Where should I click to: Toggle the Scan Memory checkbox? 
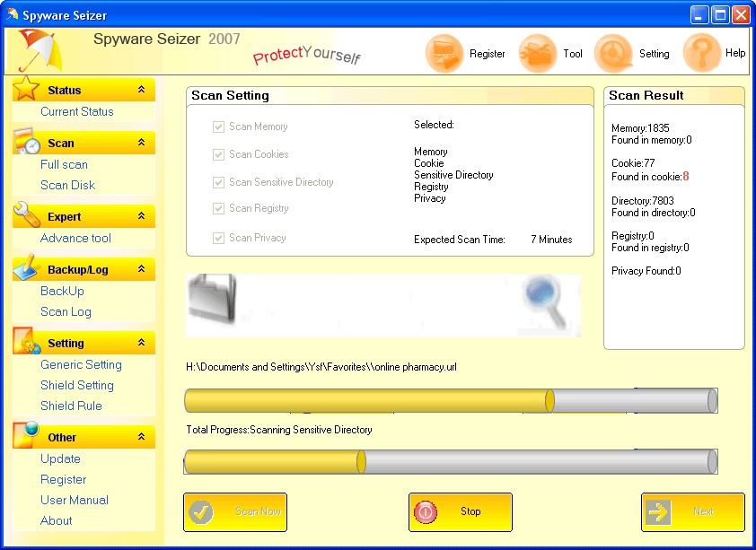click(x=218, y=127)
